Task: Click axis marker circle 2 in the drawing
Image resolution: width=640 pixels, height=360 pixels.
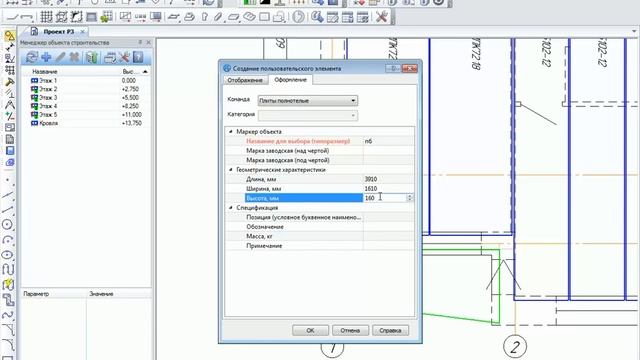Action: click(515, 347)
